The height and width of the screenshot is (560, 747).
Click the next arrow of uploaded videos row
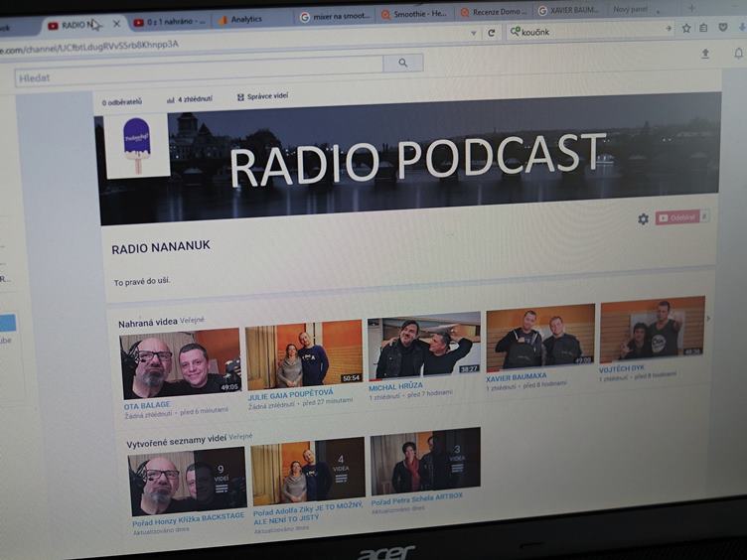708,318
